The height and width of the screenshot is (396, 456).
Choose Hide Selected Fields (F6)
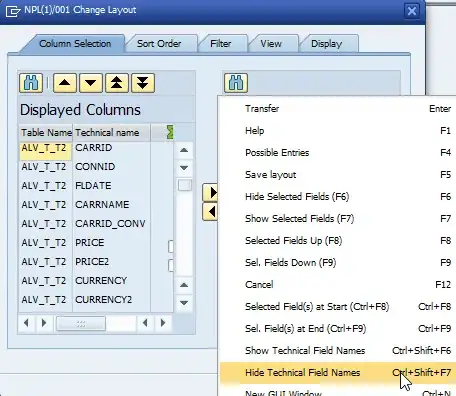337,197
